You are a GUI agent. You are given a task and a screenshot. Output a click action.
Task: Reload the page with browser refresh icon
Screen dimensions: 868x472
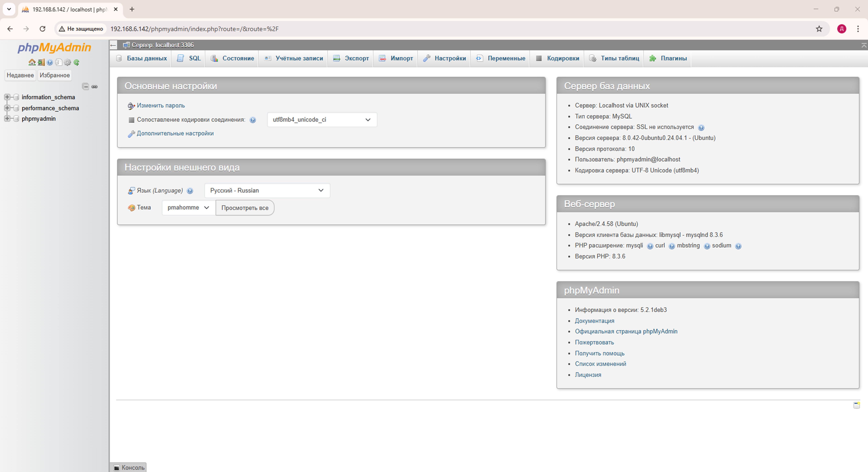tap(42, 29)
